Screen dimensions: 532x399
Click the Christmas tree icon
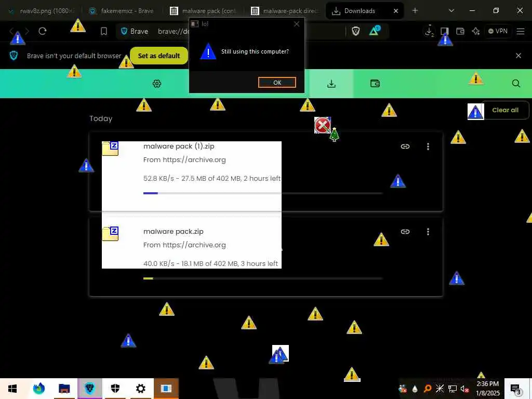[x=334, y=135]
